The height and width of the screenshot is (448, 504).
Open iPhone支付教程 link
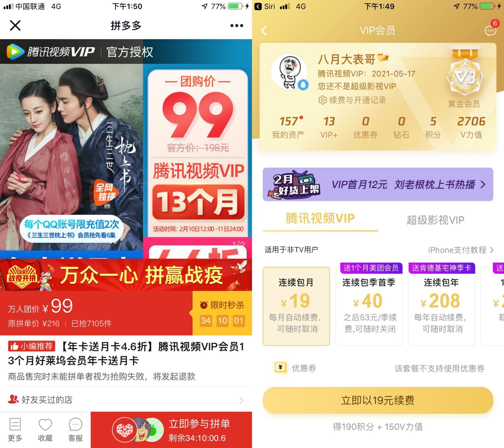(461, 250)
